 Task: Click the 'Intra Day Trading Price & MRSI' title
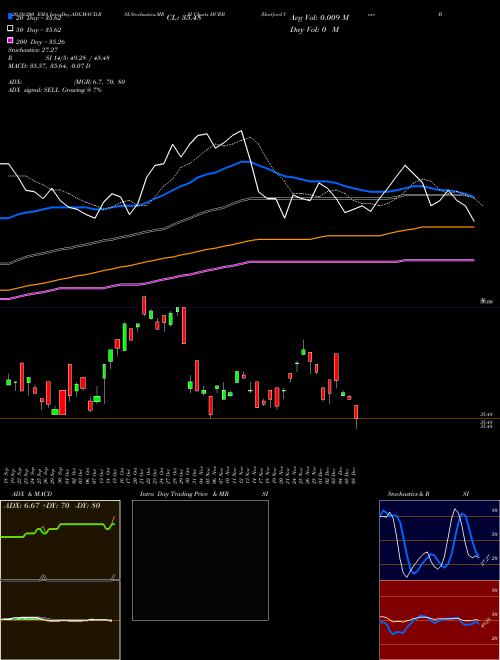coord(204,494)
